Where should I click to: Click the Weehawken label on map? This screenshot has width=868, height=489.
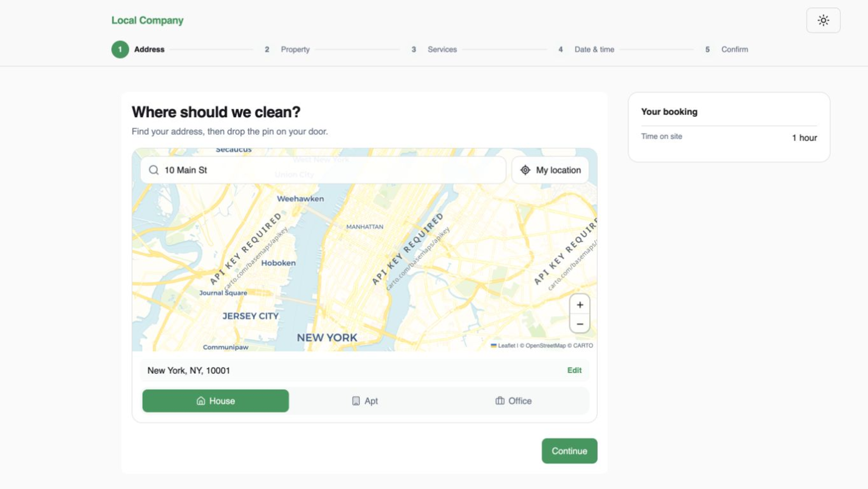click(x=300, y=199)
